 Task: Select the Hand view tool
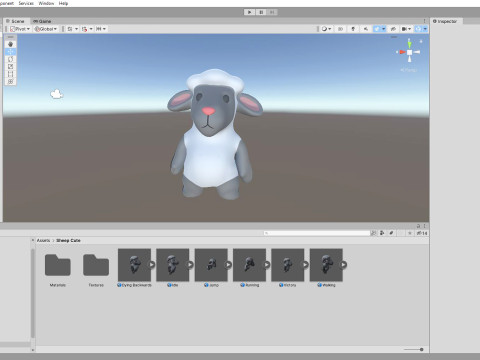click(x=10, y=44)
